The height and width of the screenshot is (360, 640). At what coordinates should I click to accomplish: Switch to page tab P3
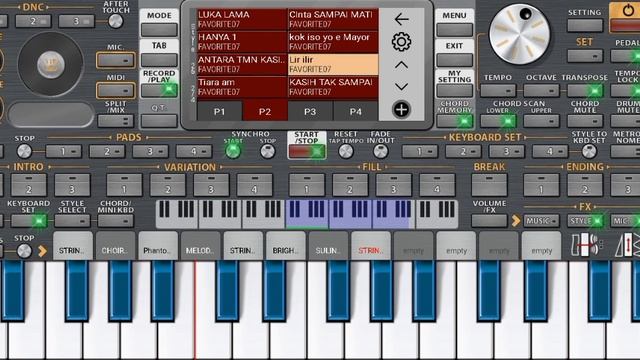point(310,111)
